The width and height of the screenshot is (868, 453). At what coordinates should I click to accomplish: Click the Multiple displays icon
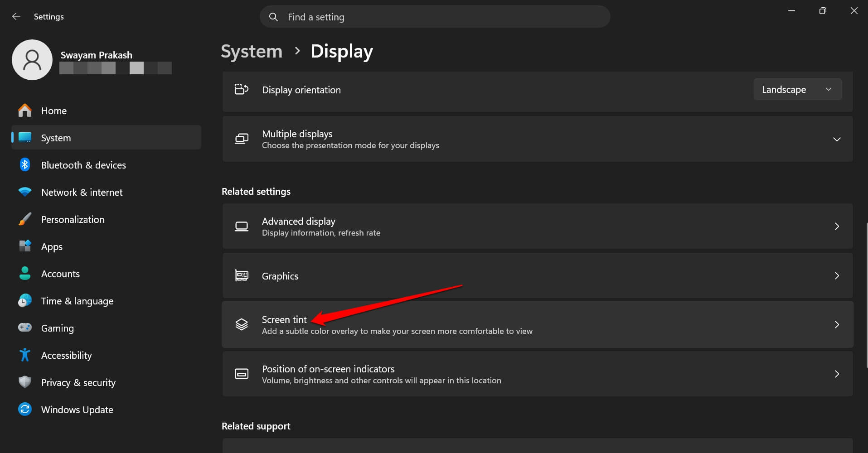[241, 139]
